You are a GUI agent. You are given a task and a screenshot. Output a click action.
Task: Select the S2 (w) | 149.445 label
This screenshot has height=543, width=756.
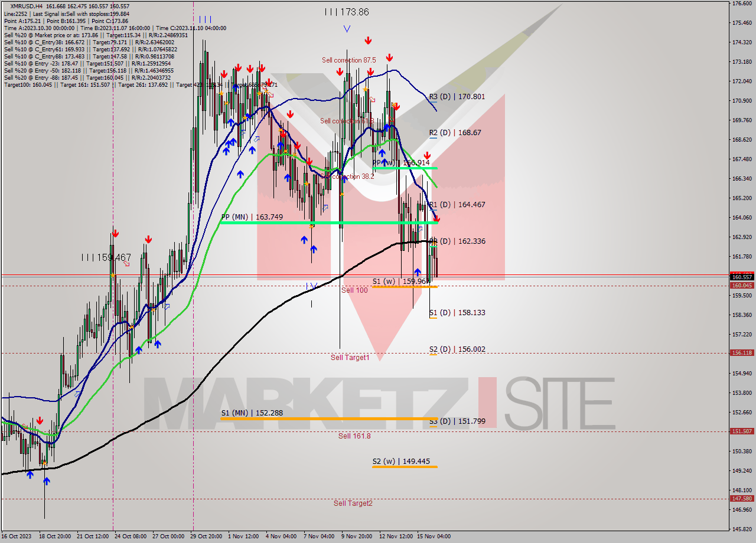pyautogui.click(x=401, y=462)
